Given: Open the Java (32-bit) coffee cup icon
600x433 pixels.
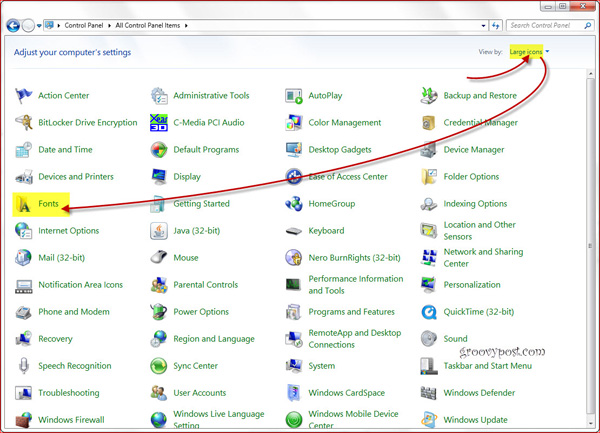Looking at the screenshot, I should coord(159,231).
